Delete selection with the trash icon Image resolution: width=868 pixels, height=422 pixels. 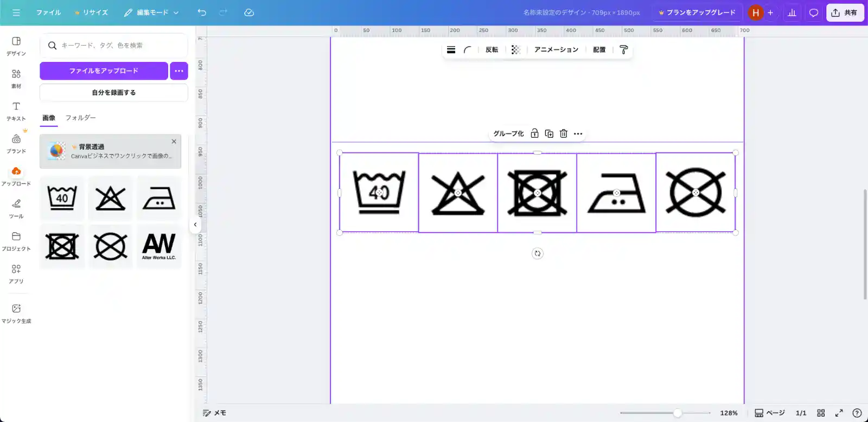point(564,133)
